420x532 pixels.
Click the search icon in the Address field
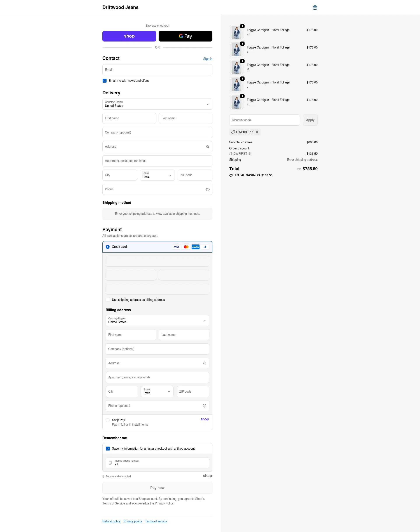point(208,147)
